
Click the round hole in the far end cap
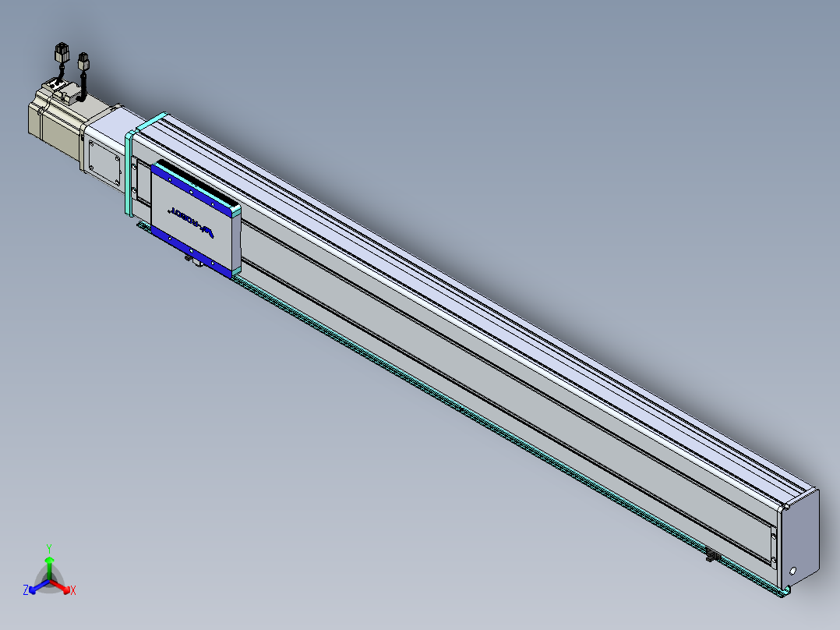click(x=793, y=571)
